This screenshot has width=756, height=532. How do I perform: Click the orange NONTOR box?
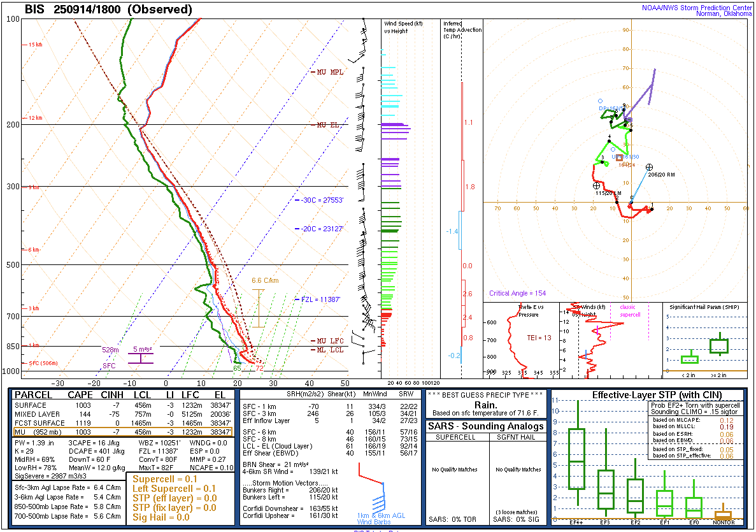[723, 515]
